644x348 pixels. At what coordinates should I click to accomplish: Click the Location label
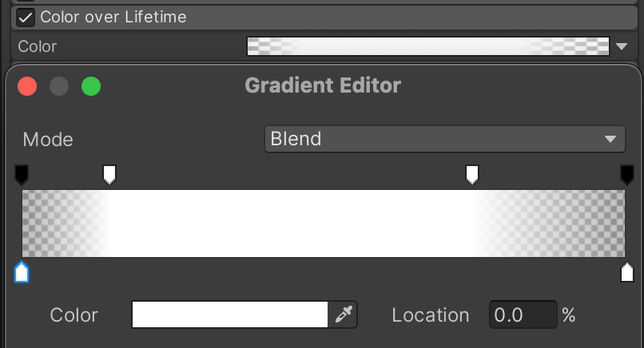[x=430, y=315]
